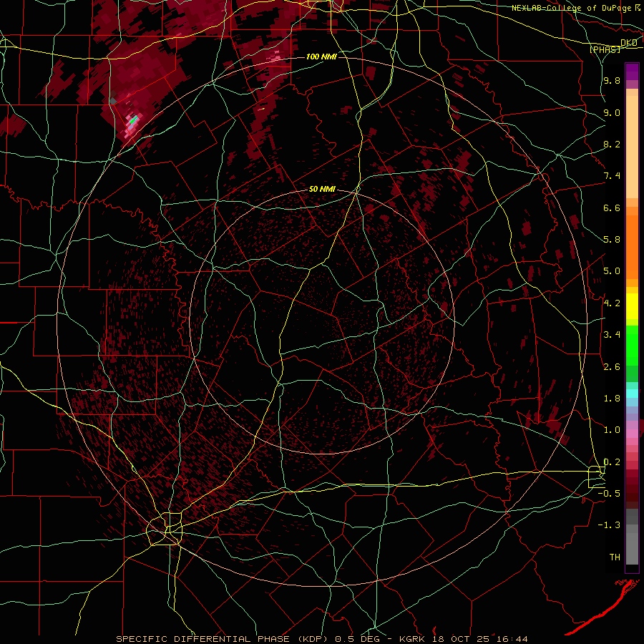The height and width of the screenshot is (644, 644).
Task: Click the bright pink echo near 100 NMI label
Action: (x=275, y=57)
